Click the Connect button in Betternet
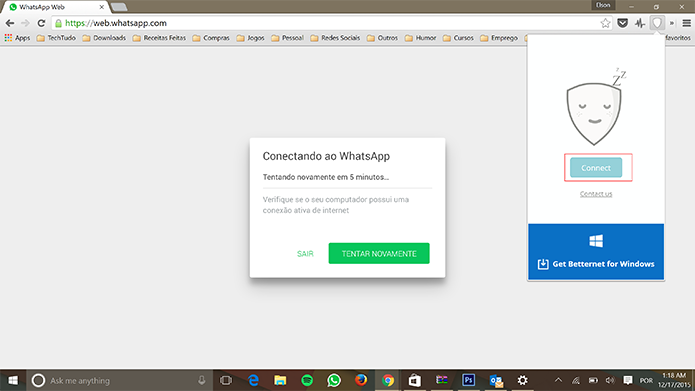 point(596,168)
